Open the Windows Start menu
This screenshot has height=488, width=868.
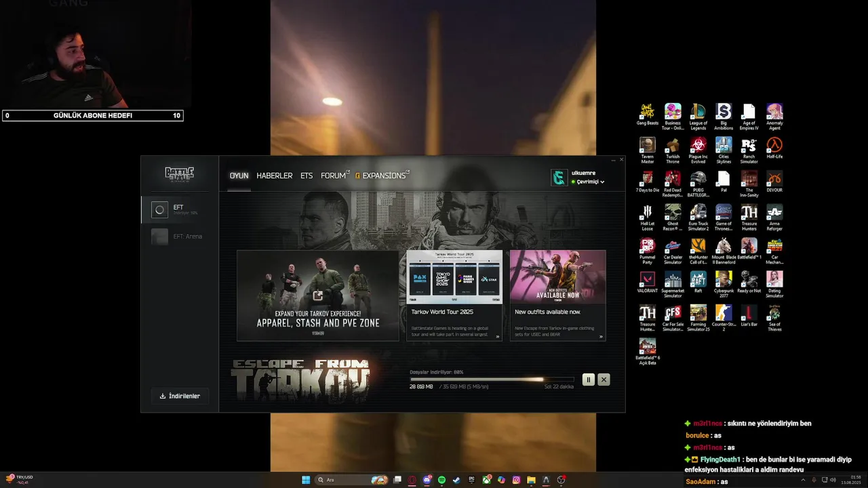click(306, 480)
